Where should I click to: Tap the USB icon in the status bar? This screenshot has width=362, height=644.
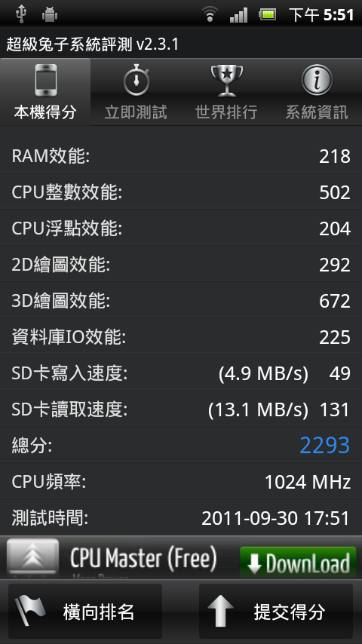tap(20, 14)
